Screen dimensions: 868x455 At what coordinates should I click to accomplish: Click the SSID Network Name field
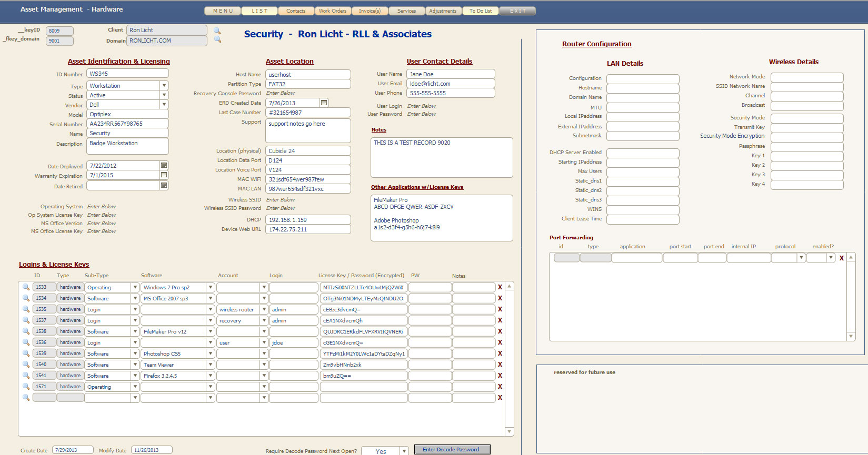[807, 86]
